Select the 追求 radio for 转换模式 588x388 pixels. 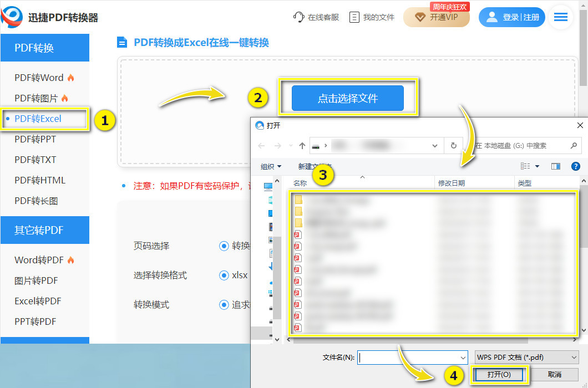[x=224, y=305]
